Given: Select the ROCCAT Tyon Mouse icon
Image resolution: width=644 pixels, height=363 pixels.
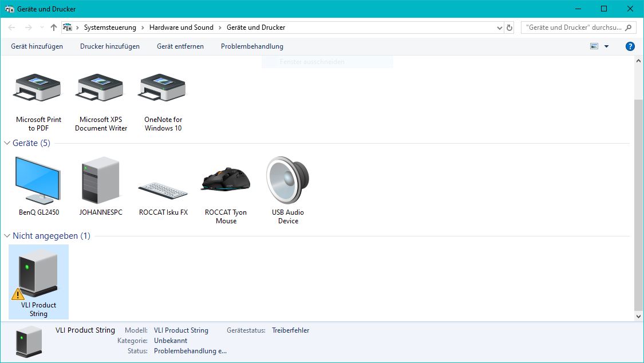Looking at the screenshot, I should (x=226, y=179).
